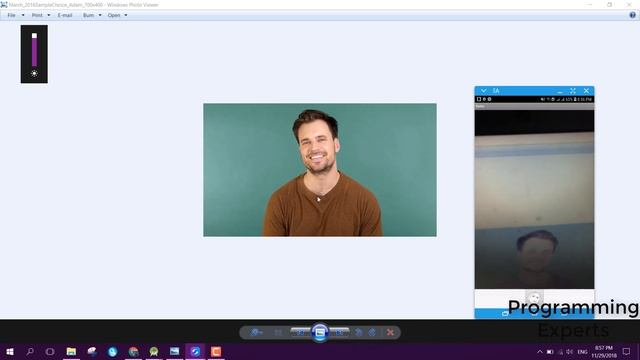Screen dimensions: 640x360
Task: Close the phone mirror window
Action: pos(587,91)
